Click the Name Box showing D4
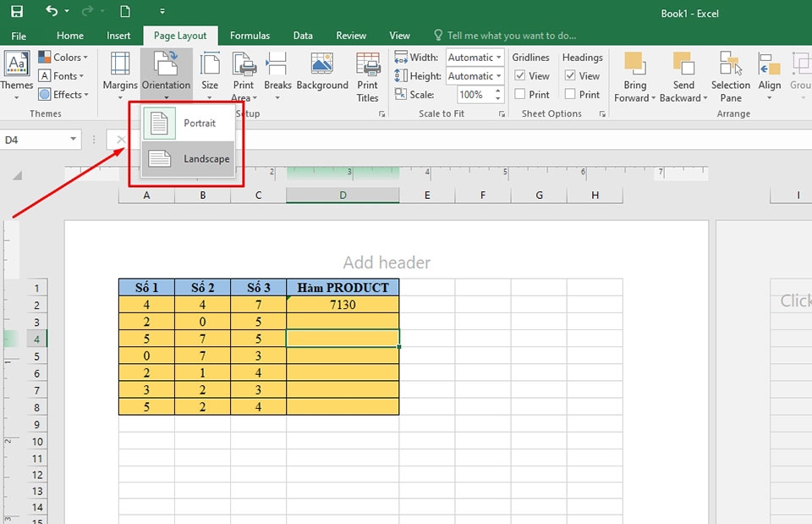Screen dimensions: 812x524 tap(38, 137)
